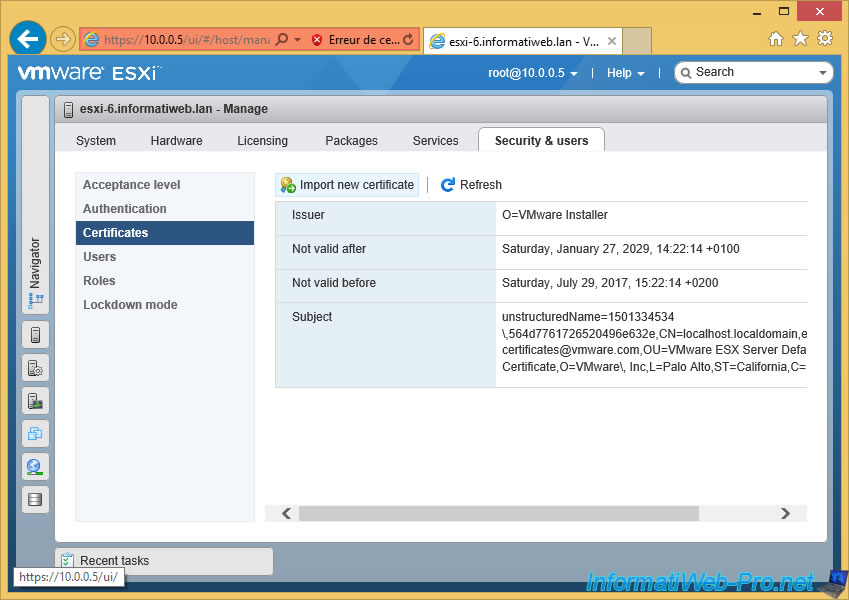Viewport: 849px width, 600px height.
Task: Switch to the System tab
Action: 96,141
